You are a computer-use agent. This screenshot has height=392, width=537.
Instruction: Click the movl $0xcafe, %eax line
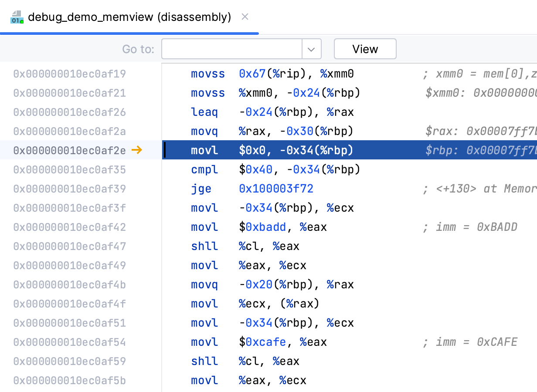coord(259,342)
